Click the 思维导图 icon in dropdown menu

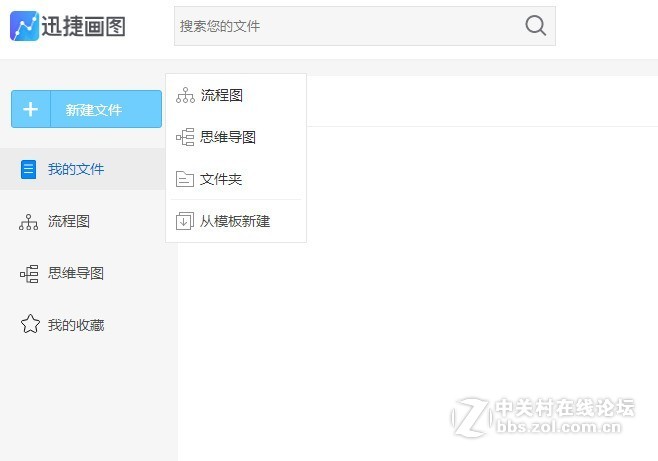click(185, 137)
